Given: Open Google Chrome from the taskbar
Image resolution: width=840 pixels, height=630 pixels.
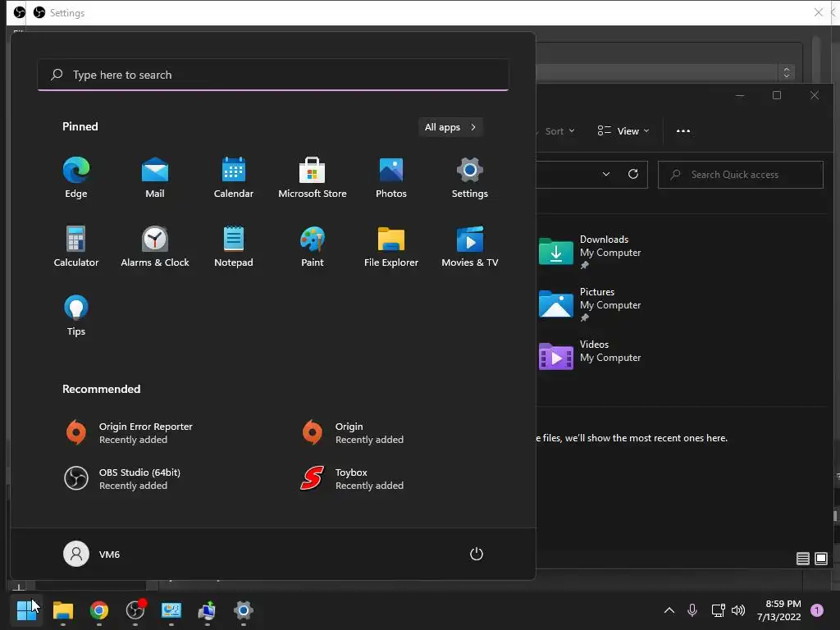Looking at the screenshot, I should click(x=99, y=610).
